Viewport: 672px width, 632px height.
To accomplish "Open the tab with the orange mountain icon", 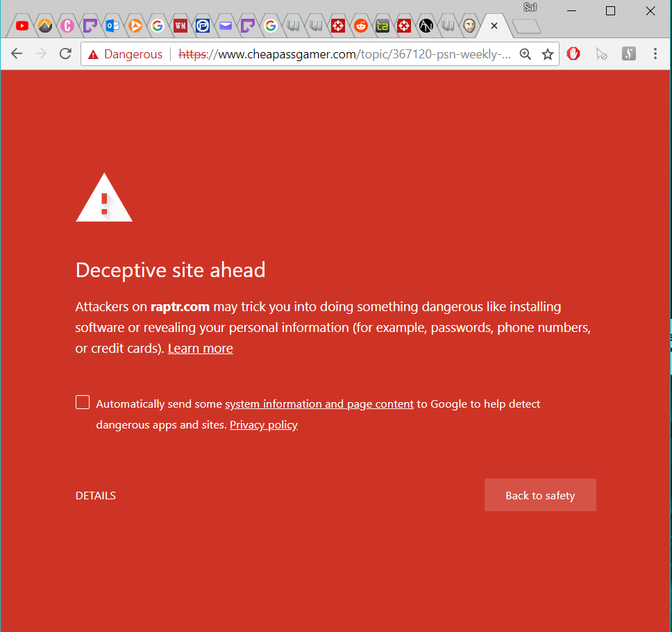I will click(x=45, y=26).
